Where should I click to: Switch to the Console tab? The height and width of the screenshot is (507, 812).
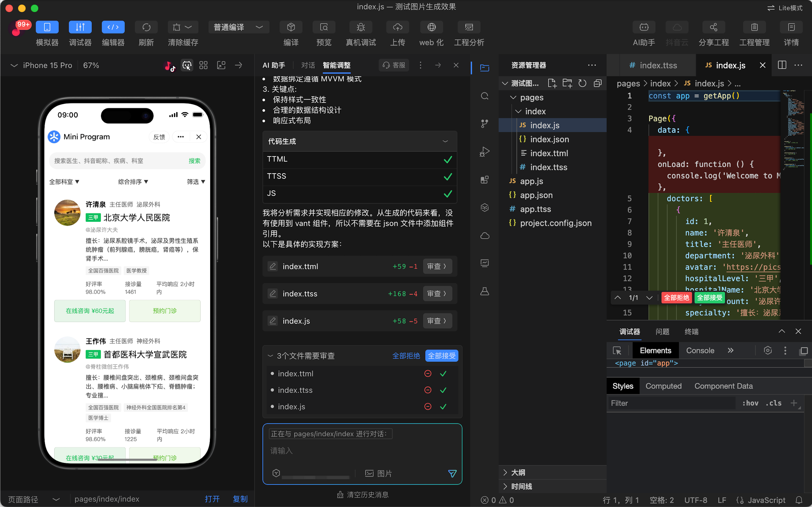(700, 351)
